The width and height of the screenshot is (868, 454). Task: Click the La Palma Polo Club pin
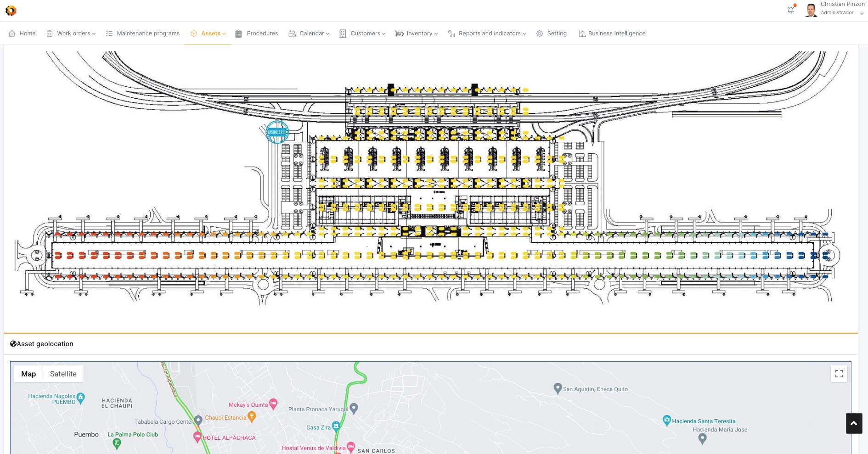point(117,443)
